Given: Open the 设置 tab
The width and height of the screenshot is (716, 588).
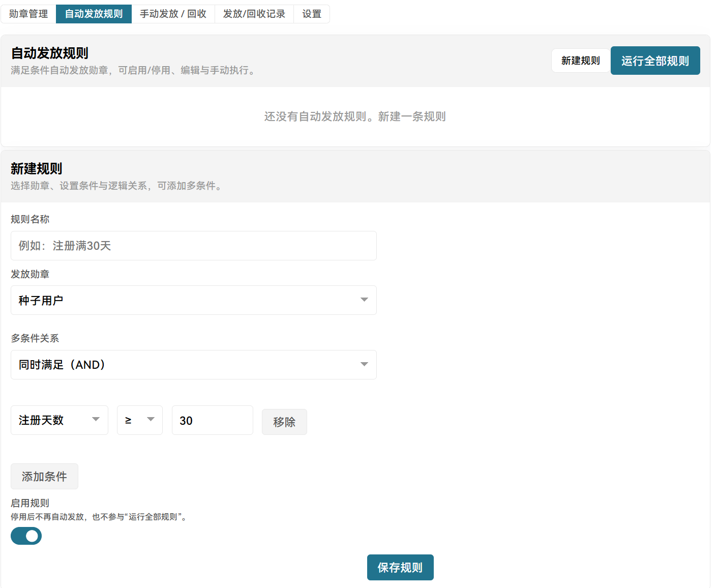Looking at the screenshot, I should click(x=312, y=14).
